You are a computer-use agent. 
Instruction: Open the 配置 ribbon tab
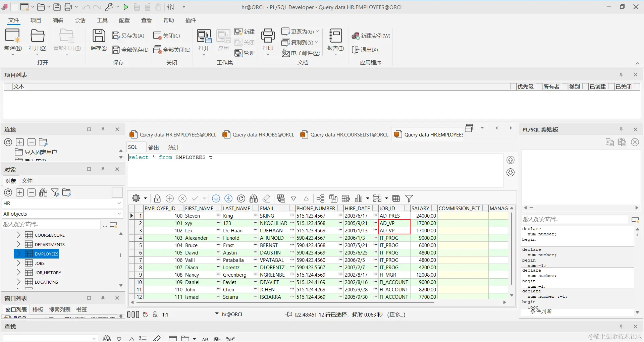(x=124, y=20)
